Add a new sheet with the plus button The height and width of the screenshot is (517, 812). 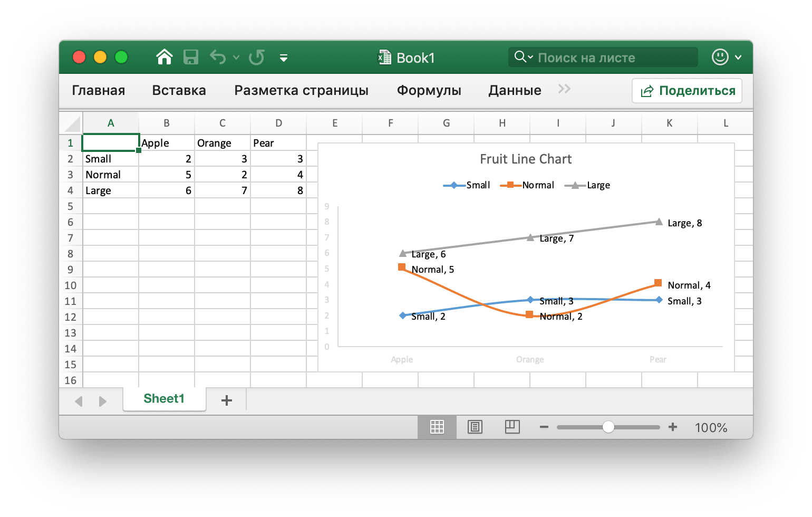[x=227, y=400]
